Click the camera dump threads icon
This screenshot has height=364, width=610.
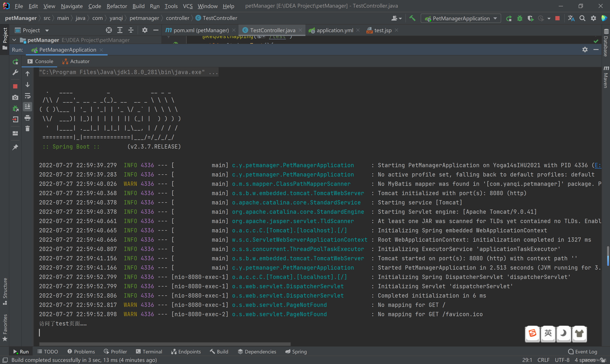15,97
